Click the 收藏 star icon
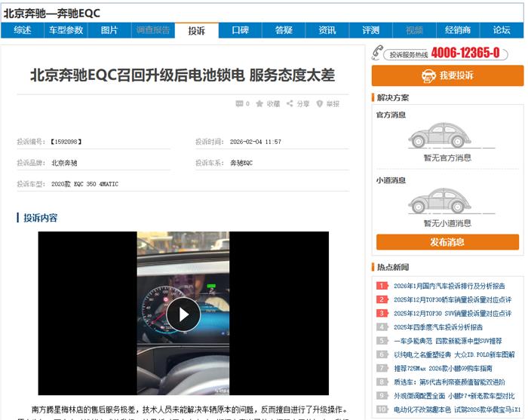528x420 pixels. [x=259, y=104]
